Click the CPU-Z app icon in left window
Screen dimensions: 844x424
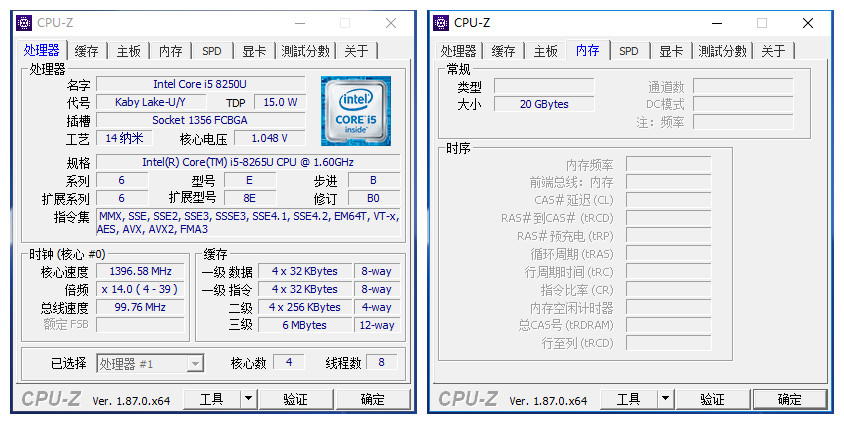(24, 23)
